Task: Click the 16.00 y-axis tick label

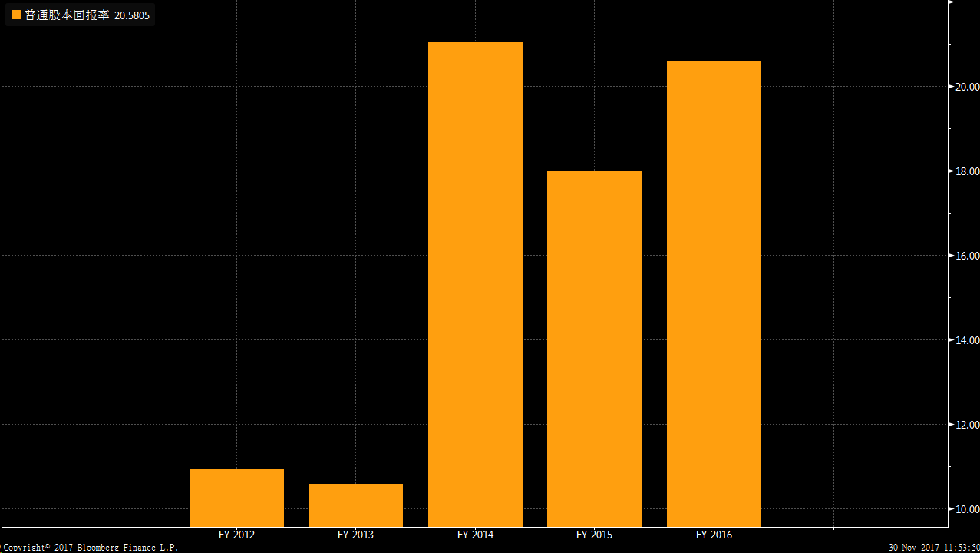Action: (x=966, y=256)
